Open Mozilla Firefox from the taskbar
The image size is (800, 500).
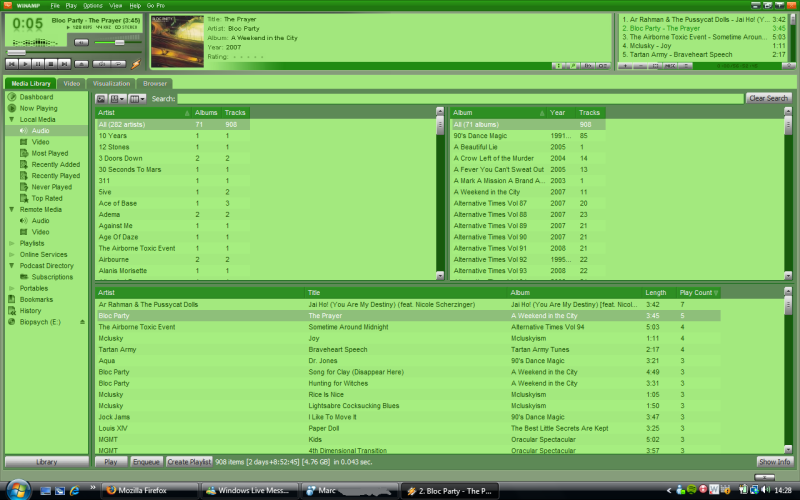pyautogui.click(x=149, y=491)
